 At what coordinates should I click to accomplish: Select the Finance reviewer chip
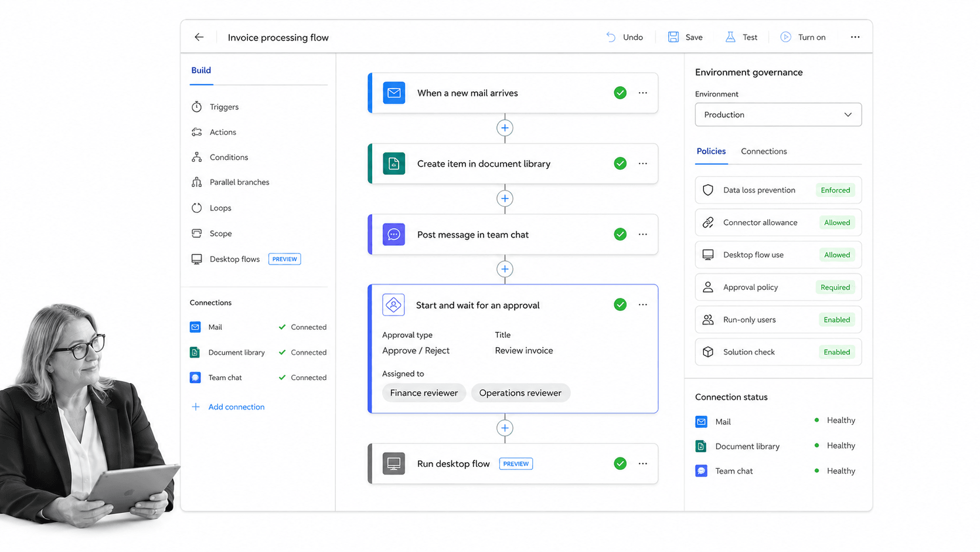point(424,393)
